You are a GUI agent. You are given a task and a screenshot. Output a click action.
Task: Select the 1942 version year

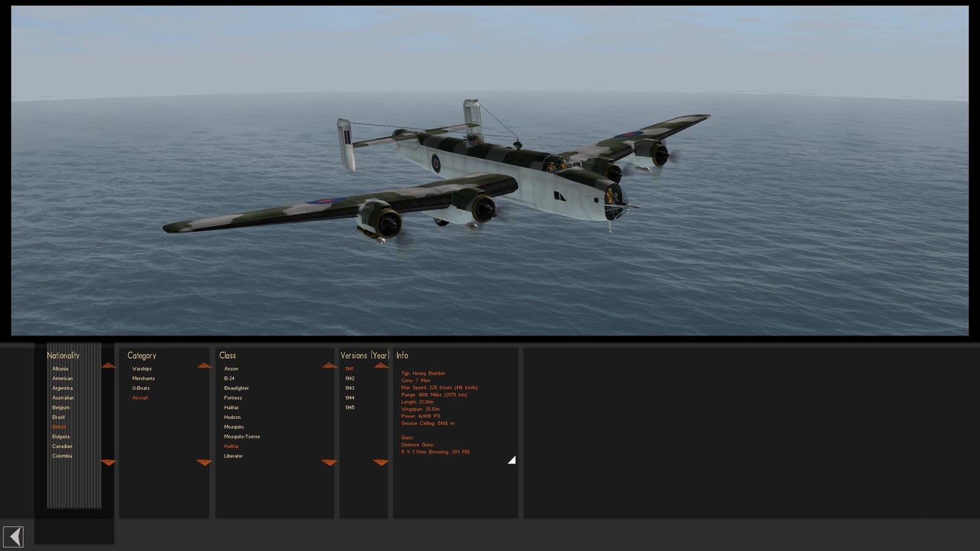click(x=350, y=378)
